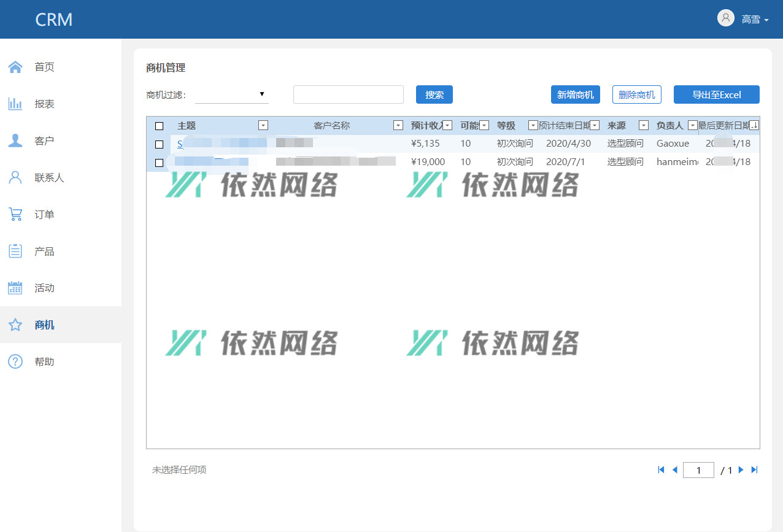
Task: Click the product clipboard icon
Action: pos(15,251)
